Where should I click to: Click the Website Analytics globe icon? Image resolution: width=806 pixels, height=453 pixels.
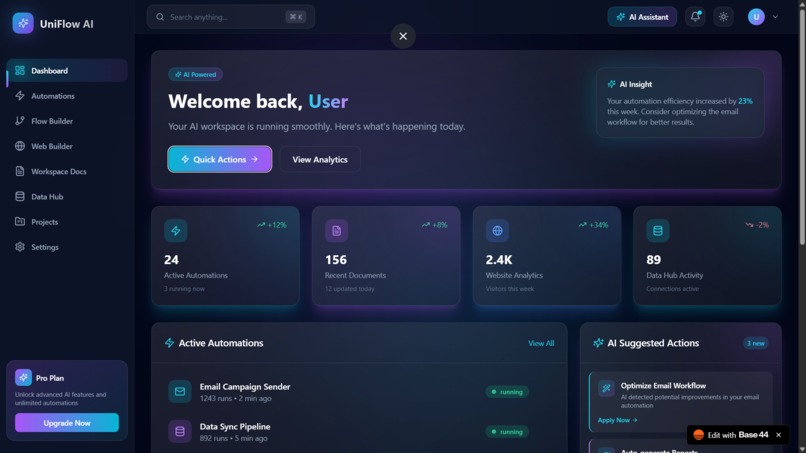pos(497,230)
